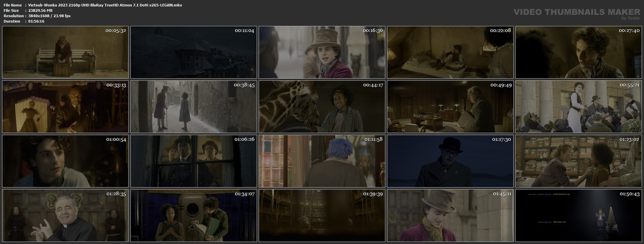Select the thumbnail at 01:45:11
The image size is (644, 244).
[x=450, y=215]
